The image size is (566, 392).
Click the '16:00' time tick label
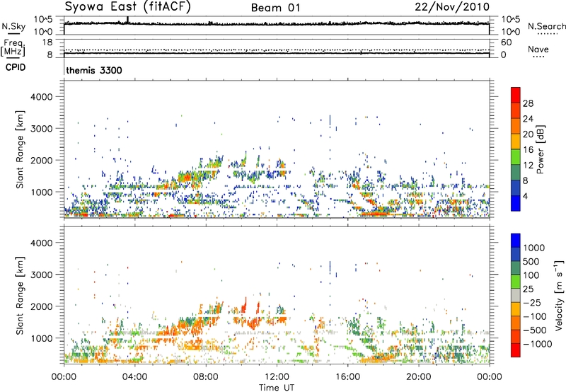(x=347, y=377)
